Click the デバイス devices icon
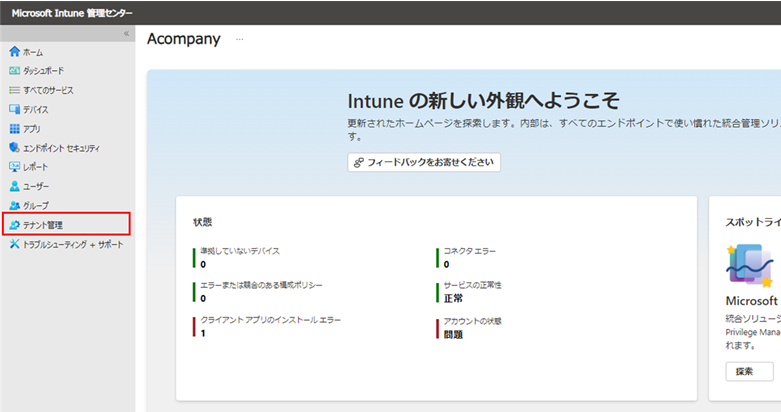Image resolution: width=781 pixels, height=412 pixels. point(14,109)
